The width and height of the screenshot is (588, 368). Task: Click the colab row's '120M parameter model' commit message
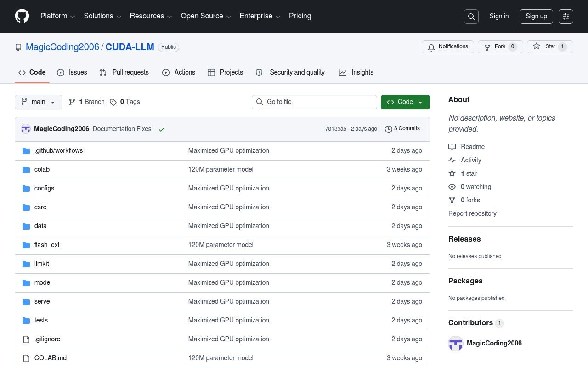pyautogui.click(x=221, y=169)
